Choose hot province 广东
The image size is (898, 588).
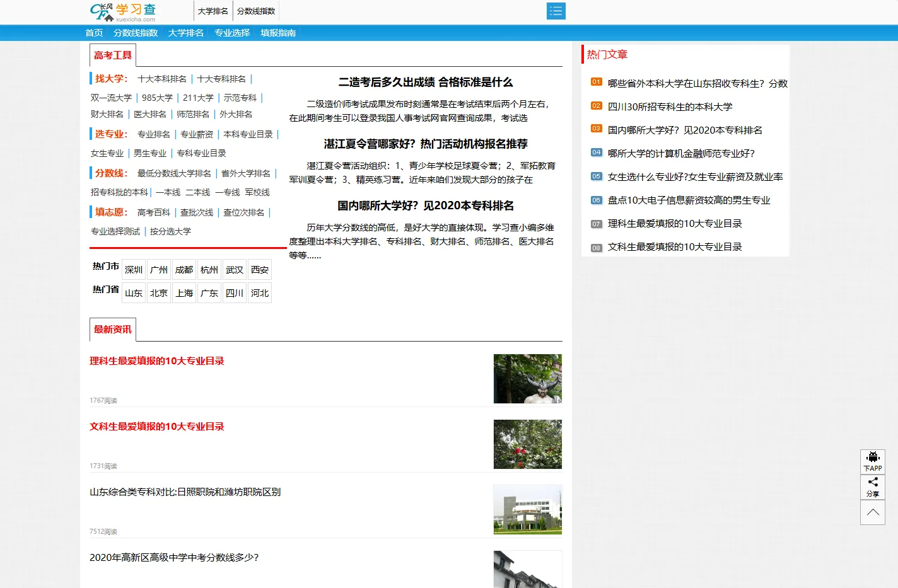[209, 293]
